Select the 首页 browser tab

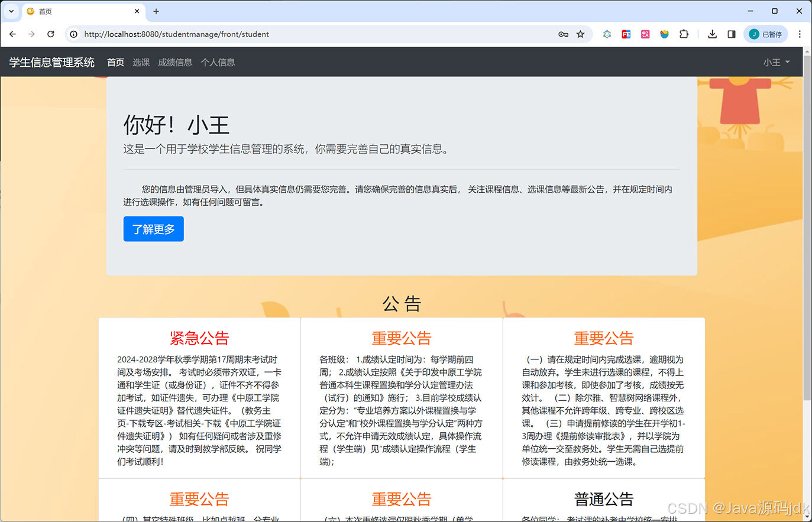83,11
